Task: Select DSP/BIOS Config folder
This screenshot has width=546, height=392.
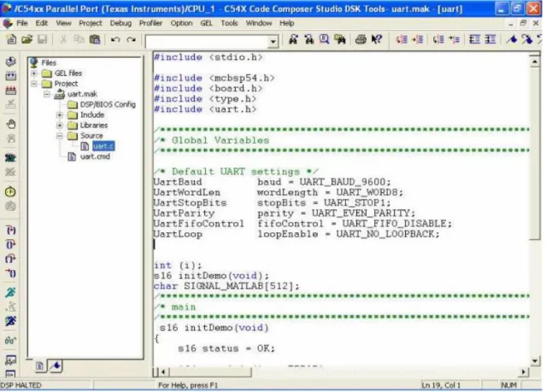Action: (x=108, y=104)
